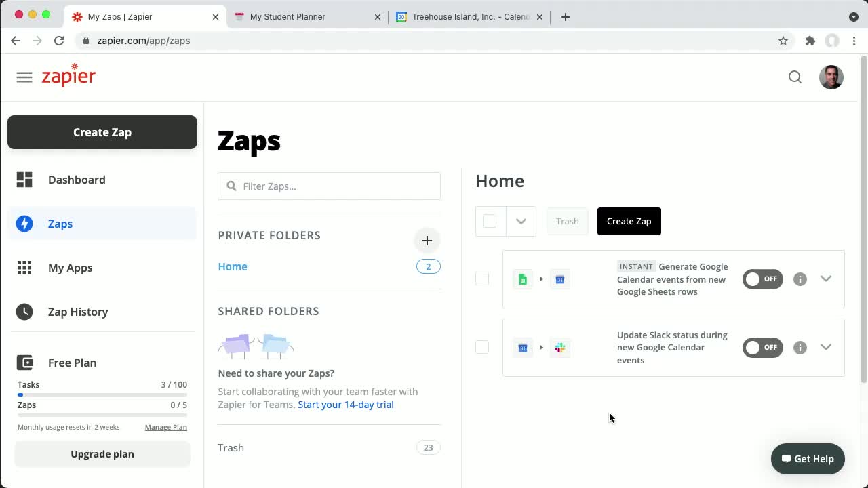The image size is (868, 488).
Task: Expand options for Update Slack status Zap
Action: point(825,347)
